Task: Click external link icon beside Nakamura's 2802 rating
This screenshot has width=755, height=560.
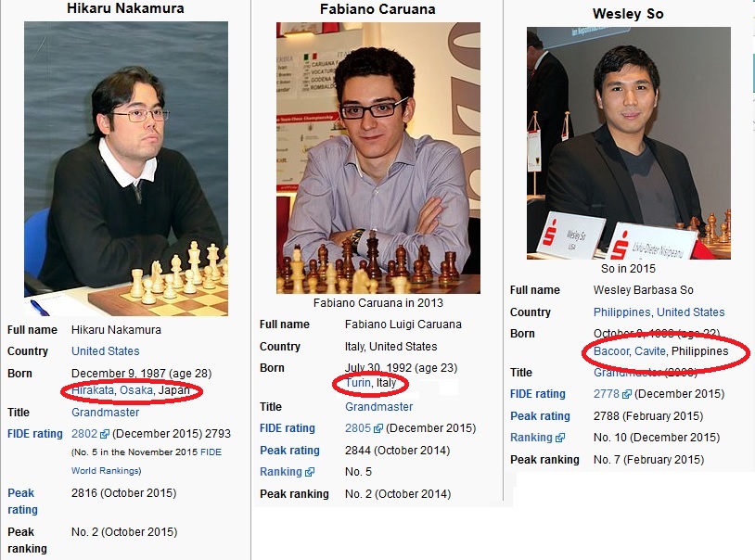Action: pos(105,434)
